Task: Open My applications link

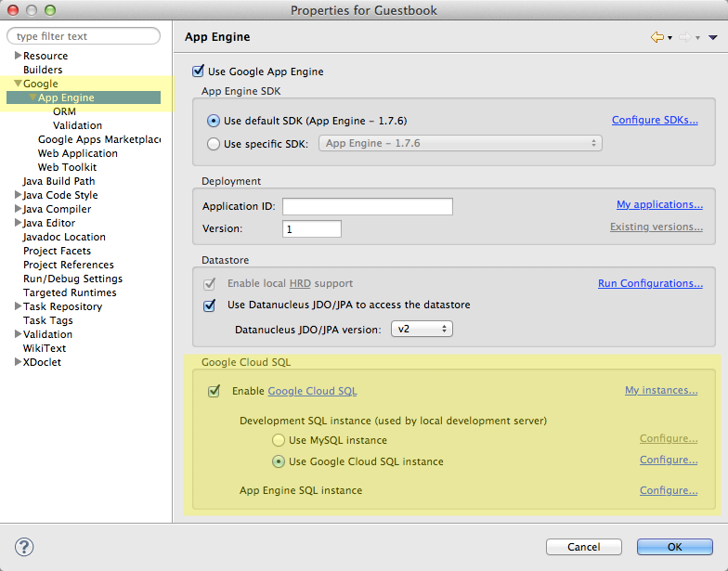Action: (659, 204)
